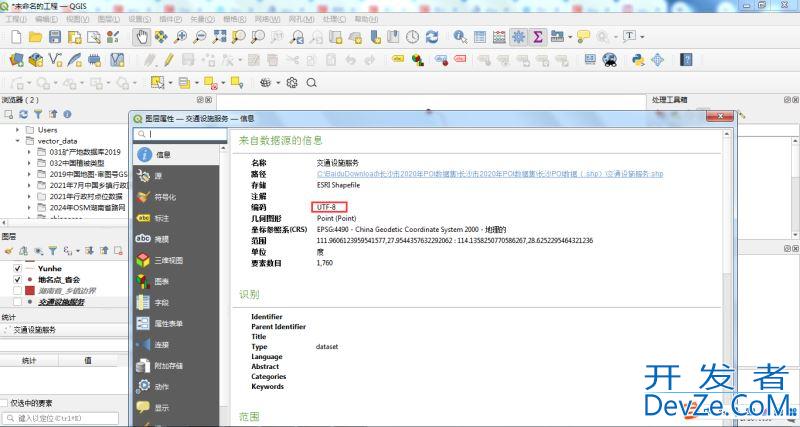Open the 矢量(O) menu
800x427 pixels.
click(x=202, y=19)
